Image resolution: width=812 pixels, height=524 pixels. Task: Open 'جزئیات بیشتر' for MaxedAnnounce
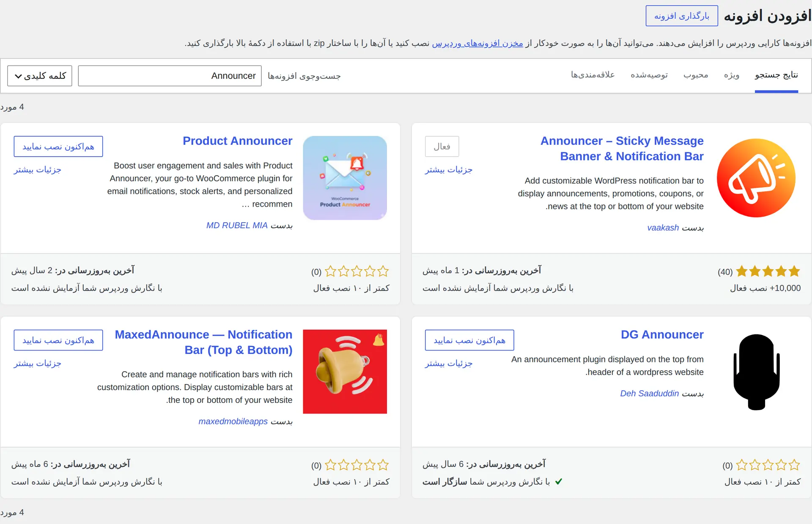tap(38, 364)
